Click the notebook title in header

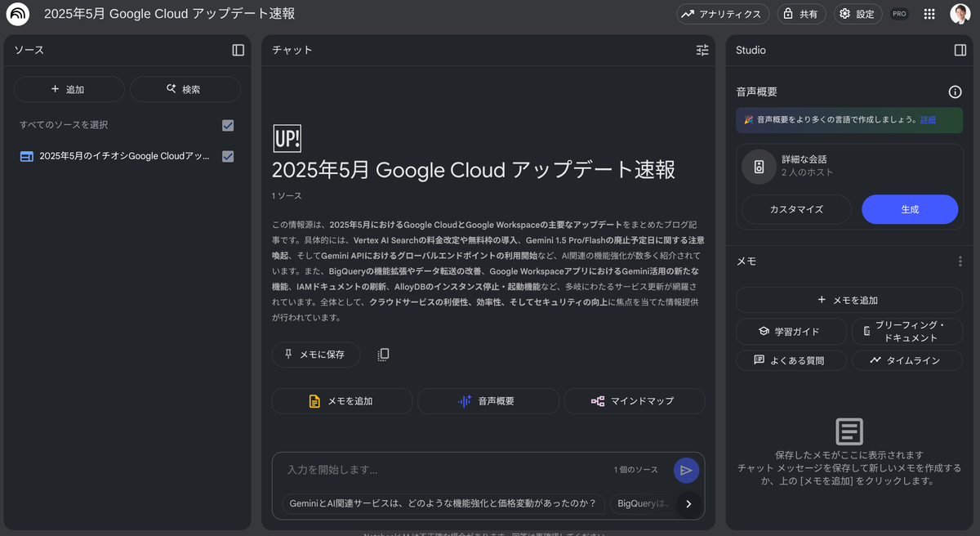(x=169, y=14)
